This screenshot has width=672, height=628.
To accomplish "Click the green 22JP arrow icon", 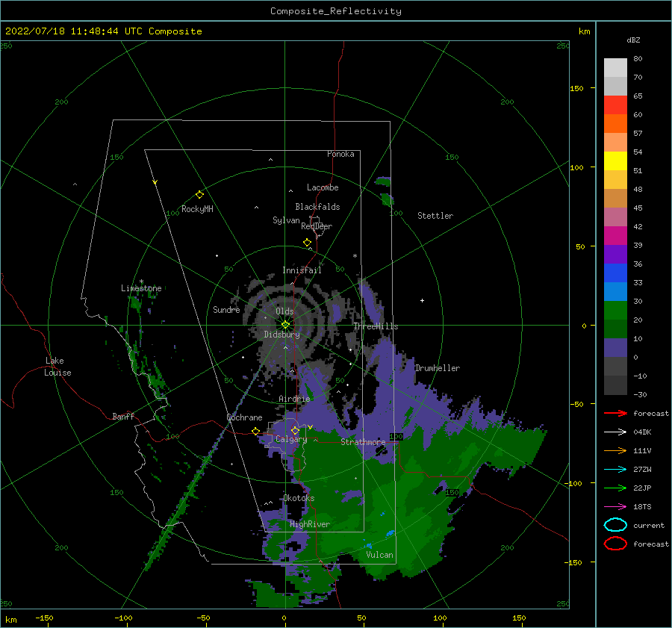I will point(615,488).
